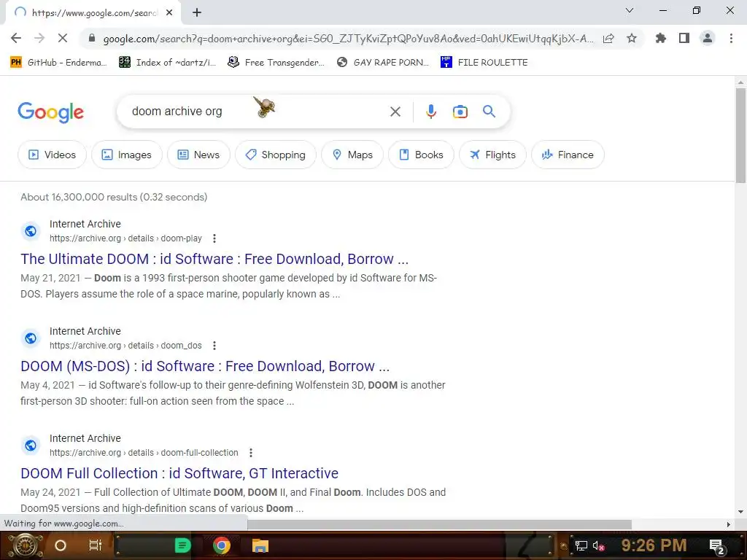The width and height of the screenshot is (747, 560).
Task: Open more options for doom-full-collection result
Action: (x=251, y=452)
